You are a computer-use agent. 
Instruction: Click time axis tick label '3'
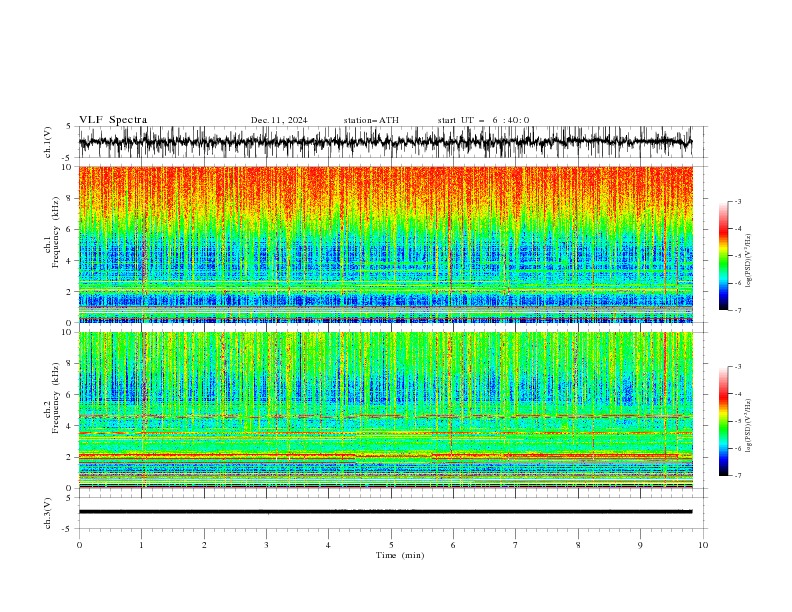(x=266, y=545)
